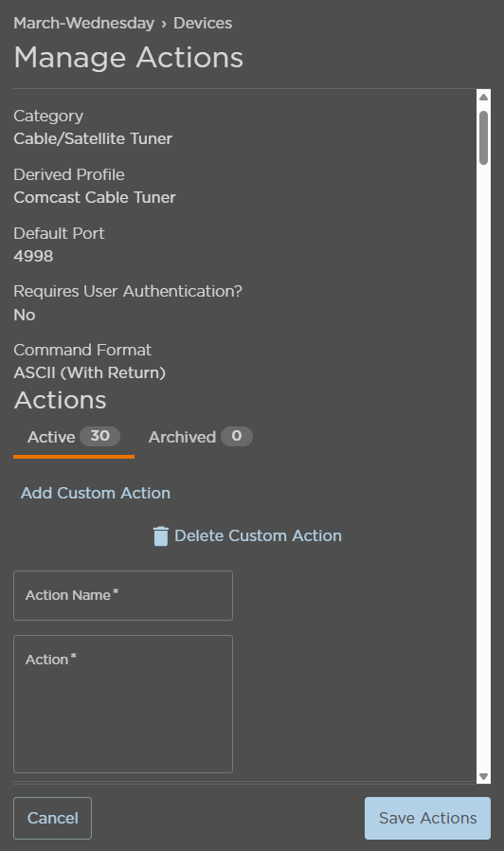Click the Requires User Authentication? label
Viewport: 504px width, 851px height.
(128, 292)
